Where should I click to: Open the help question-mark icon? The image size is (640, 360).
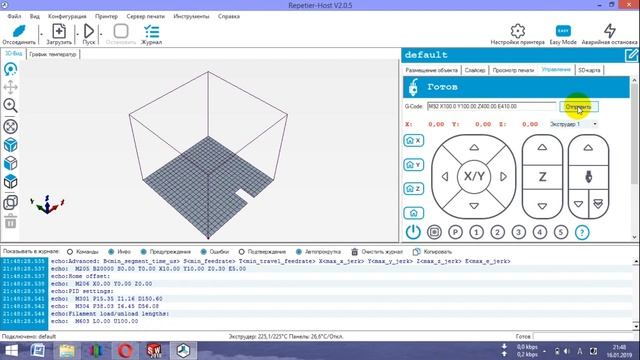point(582,232)
